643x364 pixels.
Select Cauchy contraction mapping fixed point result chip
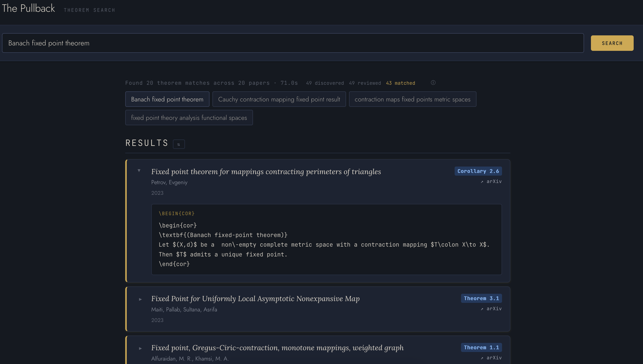pos(279,99)
